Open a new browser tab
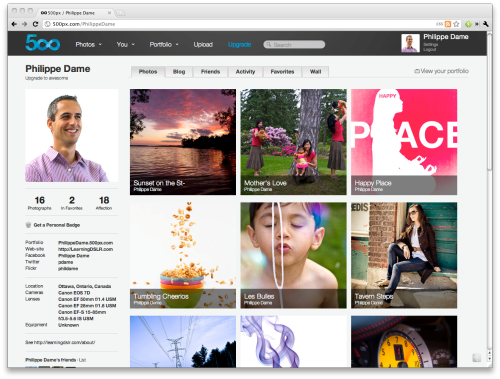The width and height of the screenshot is (500, 379). tap(120, 13)
